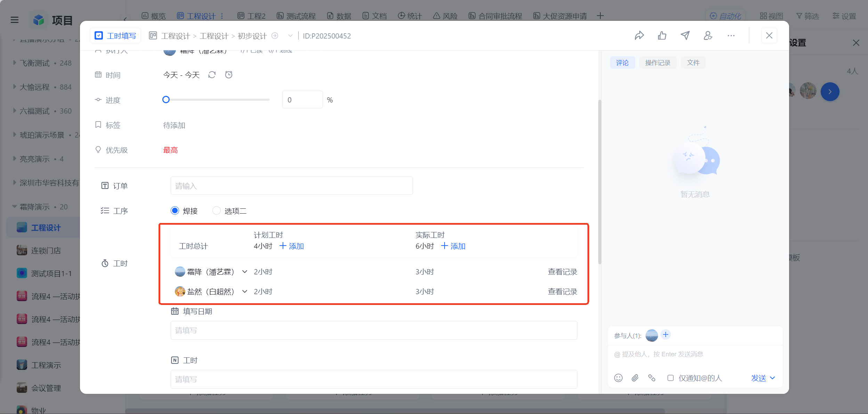Screen dimensions: 868x414
Task: Open the hamburger menu in the sidebar
Action: 15,20
